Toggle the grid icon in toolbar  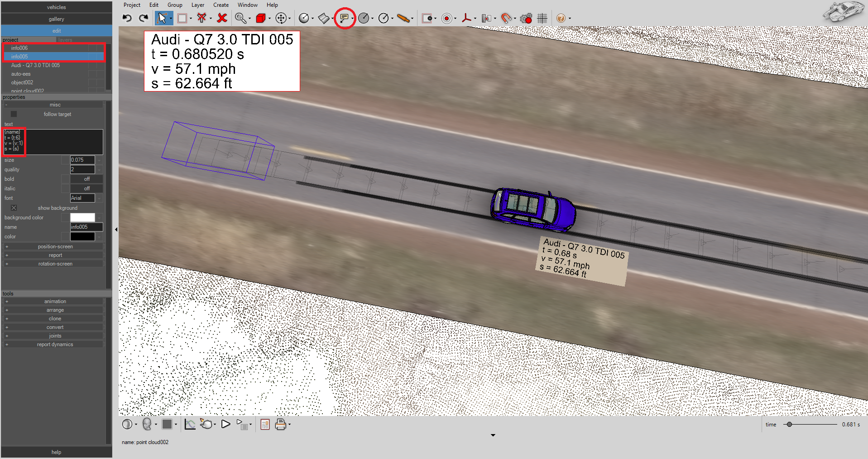coord(542,18)
